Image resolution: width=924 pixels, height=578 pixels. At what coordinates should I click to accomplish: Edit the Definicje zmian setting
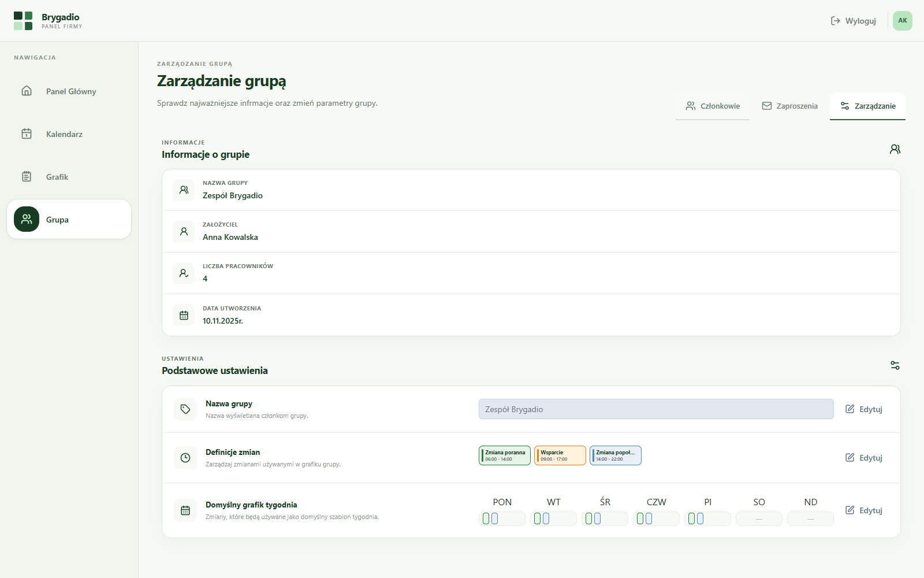tap(864, 458)
